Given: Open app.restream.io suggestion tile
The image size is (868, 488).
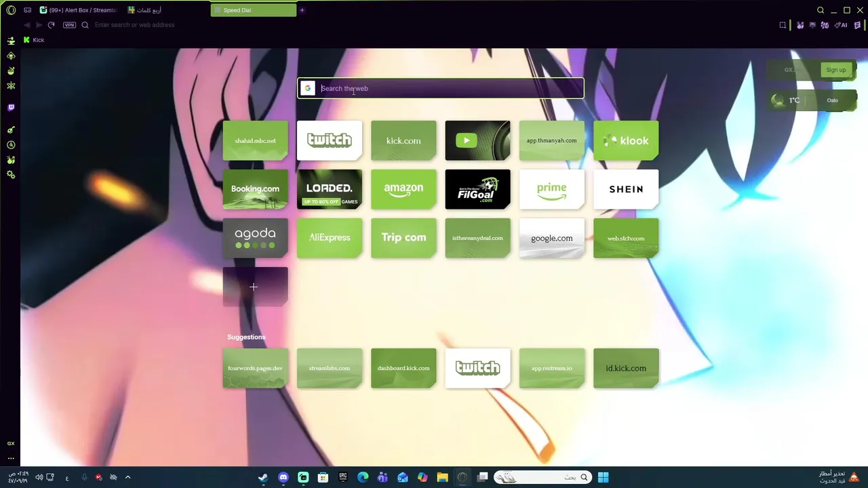Looking at the screenshot, I should pyautogui.click(x=551, y=368).
